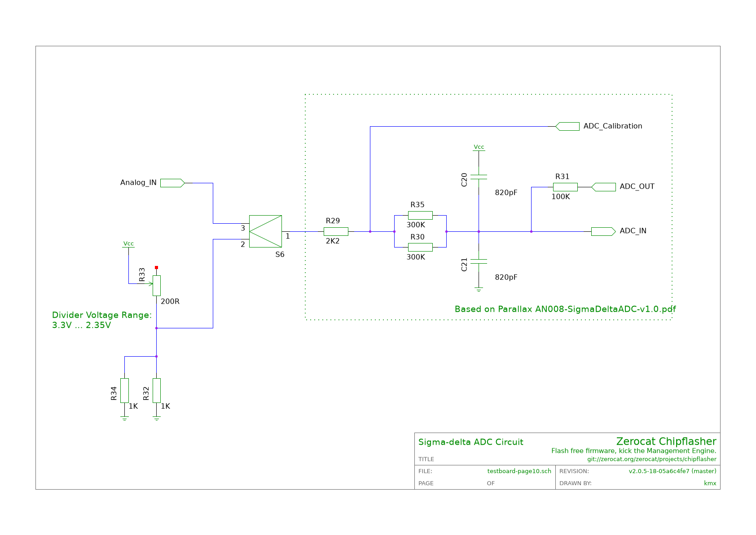This screenshot has width=756, height=535.
Task: Click junction dot at ADC_IN and R31 wire
Action: click(531, 231)
